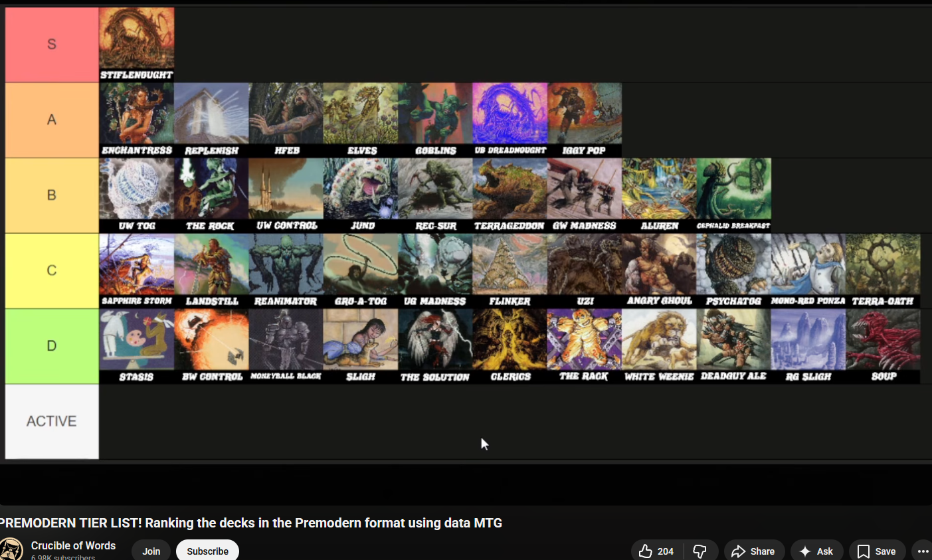932x560 pixels.
Task: Click The Solution deck tile
Action: coord(436,346)
